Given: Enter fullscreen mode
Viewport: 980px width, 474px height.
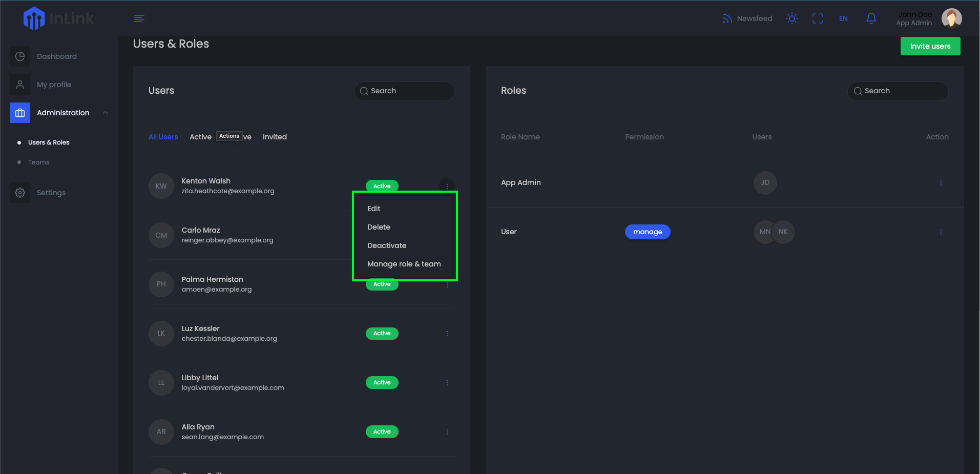Looking at the screenshot, I should (818, 18).
